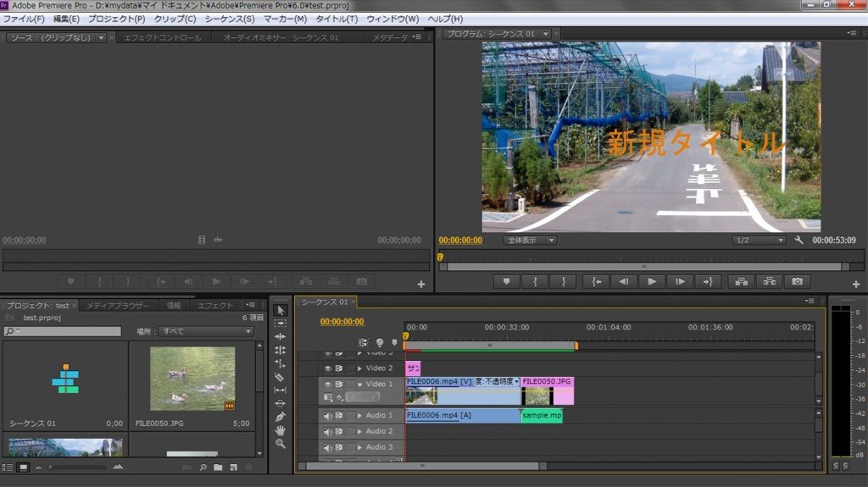
Task: Select the Slip tool
Action: point(280,390)
